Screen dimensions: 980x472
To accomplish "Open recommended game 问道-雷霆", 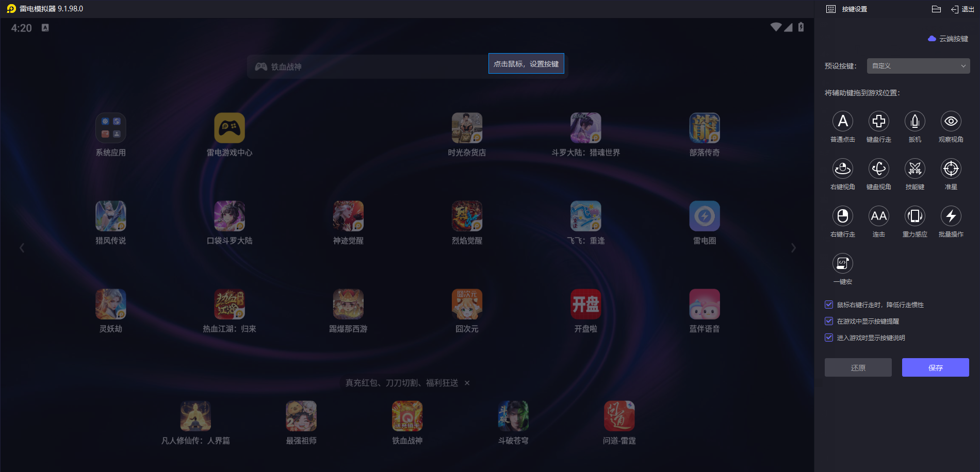I will (x=619, y=416).
